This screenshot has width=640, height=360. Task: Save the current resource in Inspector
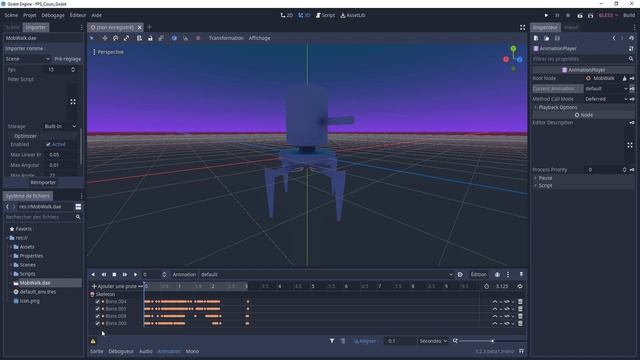[557, 38]
